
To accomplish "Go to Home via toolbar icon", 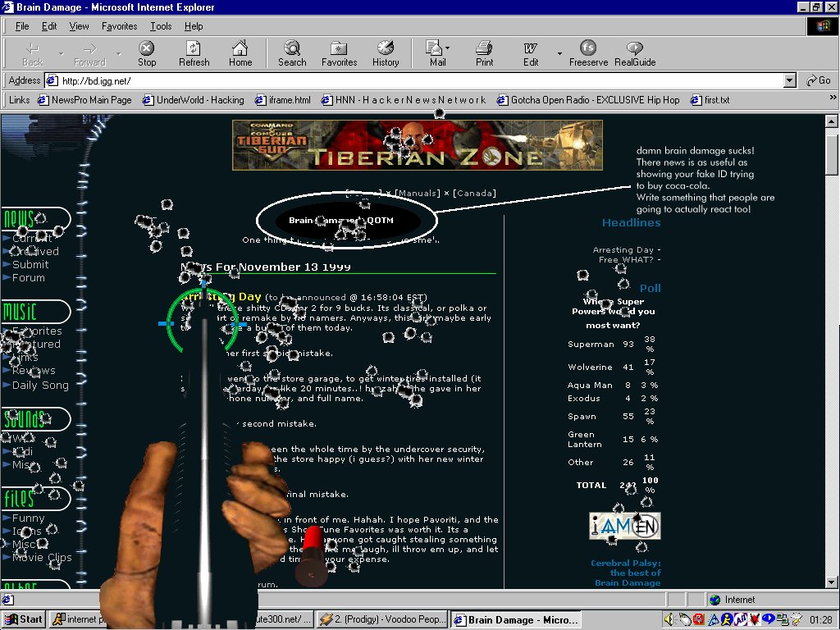I will tap(240, 53).
